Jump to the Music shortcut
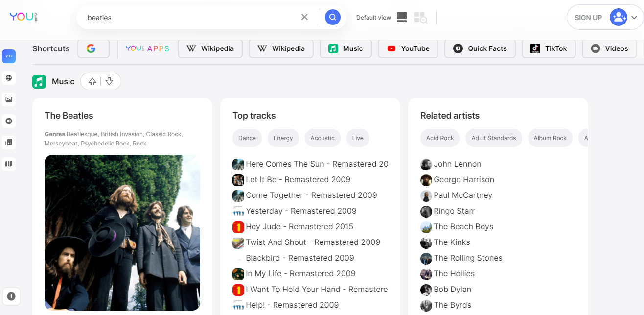The width and height of the screenshot is (644, 315). click(345, 48)
